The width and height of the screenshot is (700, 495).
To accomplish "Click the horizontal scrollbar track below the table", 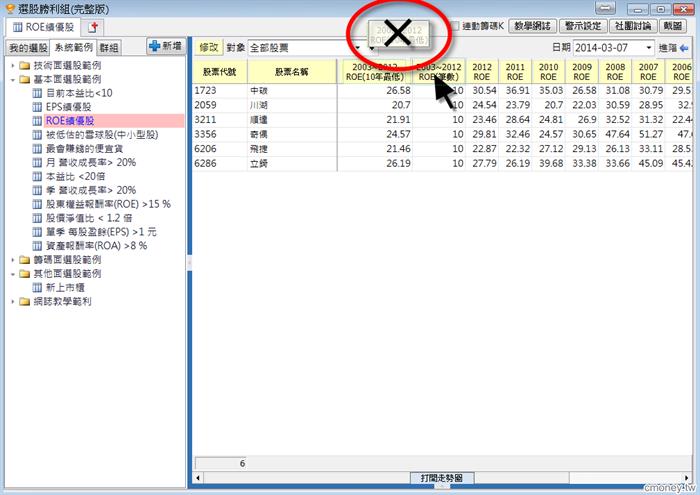I will click(625, 478).
